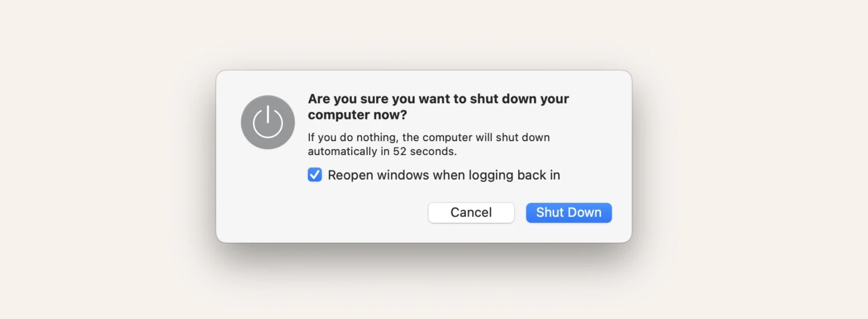Click the beige backdrop outside the dialog
868x319 pixels.
point(111,167)
